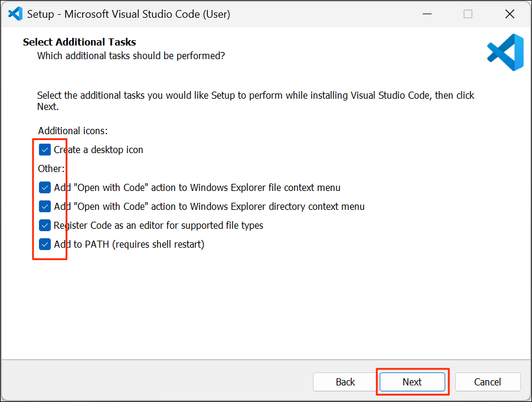This screenshot has height=402, width=532.
Task: Click the window title "Setup - Microsoft Visual Studio Code (User)"
Action: [x=129, y=14]
